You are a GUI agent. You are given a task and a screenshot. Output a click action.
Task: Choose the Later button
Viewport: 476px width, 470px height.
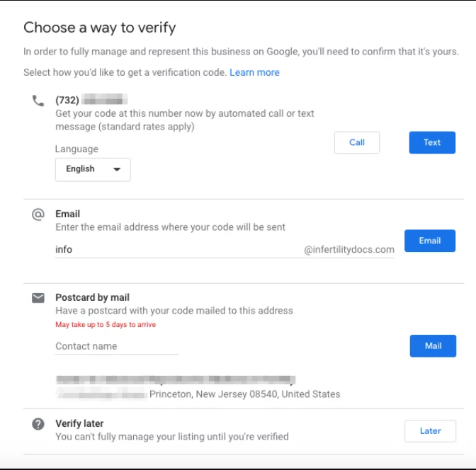[x=430, y=431]
